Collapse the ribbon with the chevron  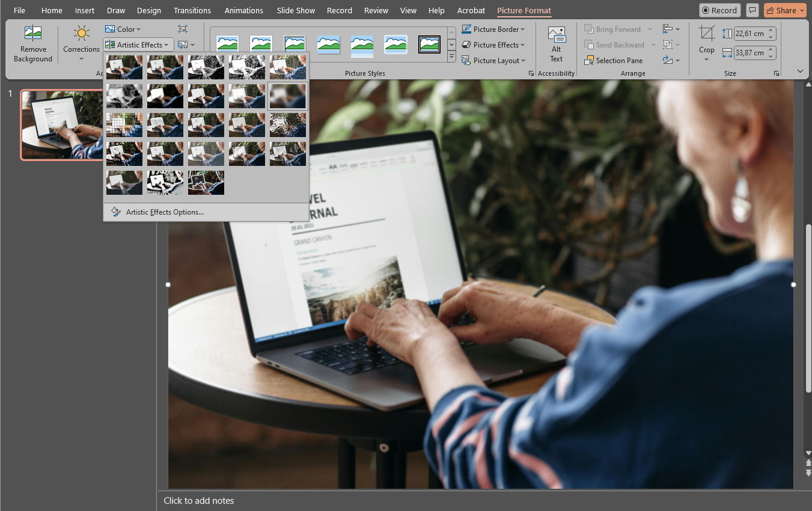[x=800, y=71]
